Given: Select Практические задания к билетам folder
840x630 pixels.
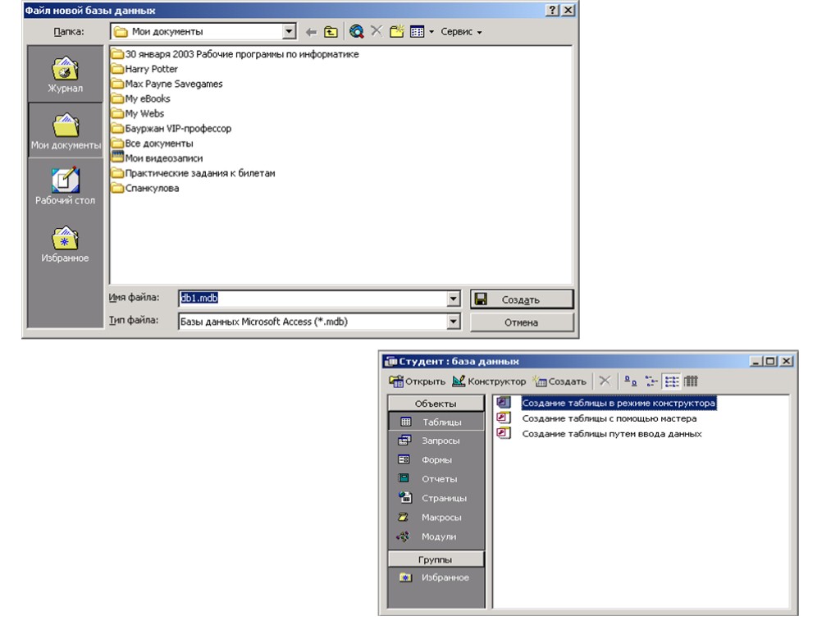Looking at the screenshot, I should [x=193, y=174].
